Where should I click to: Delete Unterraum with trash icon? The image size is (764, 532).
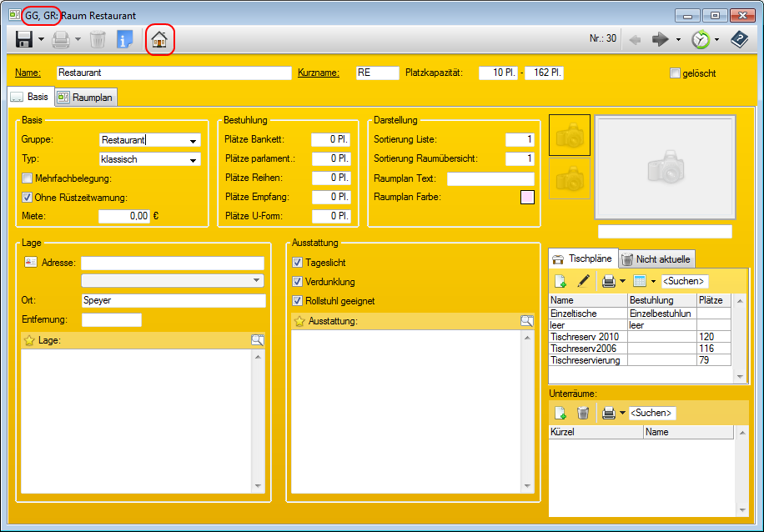click(584, 413)
